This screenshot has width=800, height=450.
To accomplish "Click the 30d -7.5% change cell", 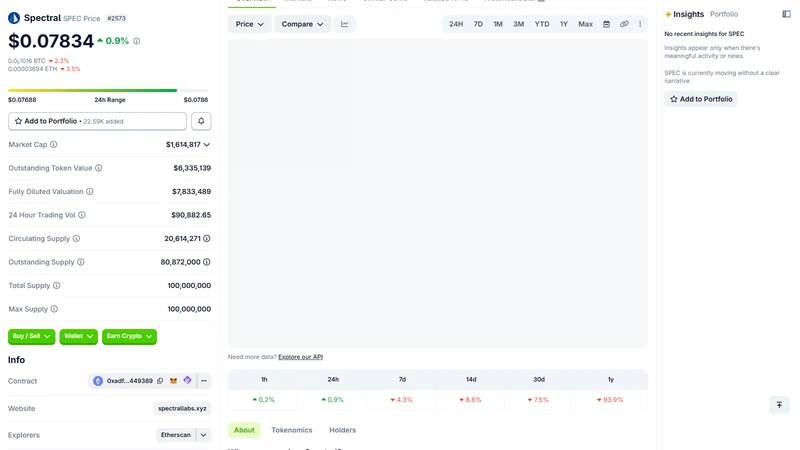I will [538, 399].
